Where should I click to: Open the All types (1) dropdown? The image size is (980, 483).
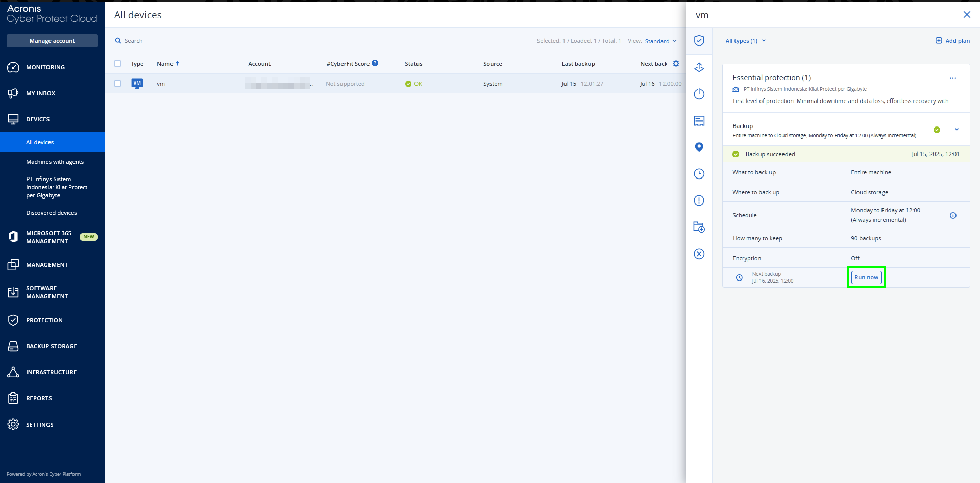click(x=745, y=41)
